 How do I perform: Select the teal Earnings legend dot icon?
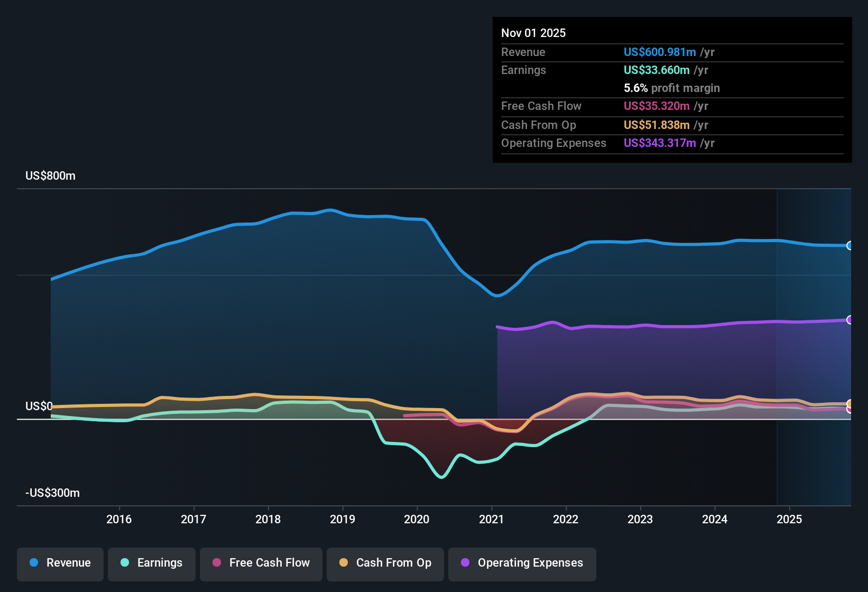tap(125, 563)
